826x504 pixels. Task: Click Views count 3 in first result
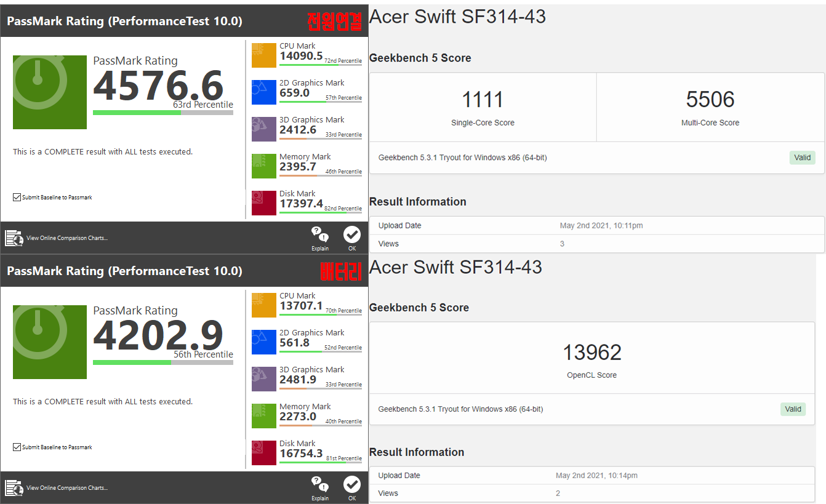[x=562, y=244]
